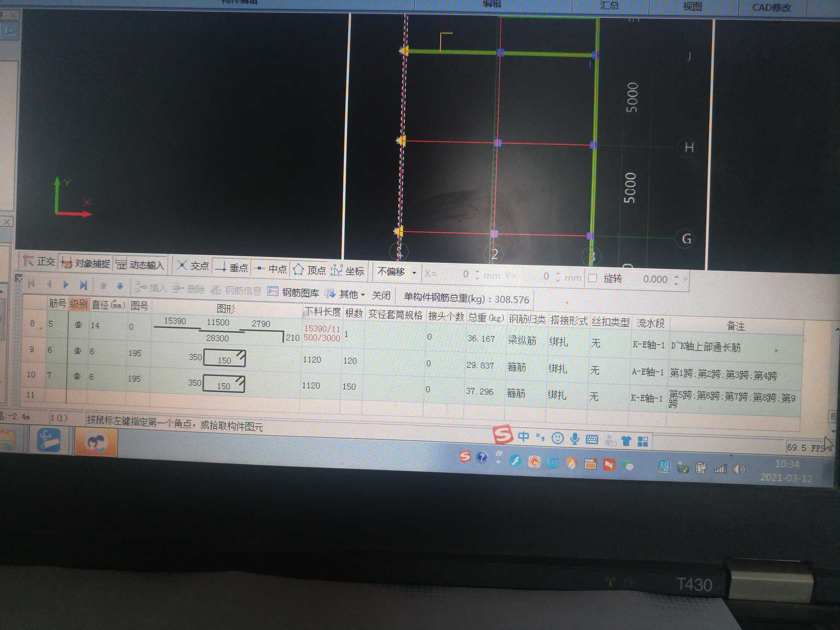Open the 钢筋图库 rebar shape library
This screenshot has height=630, width=840.
tap(293, 292)
